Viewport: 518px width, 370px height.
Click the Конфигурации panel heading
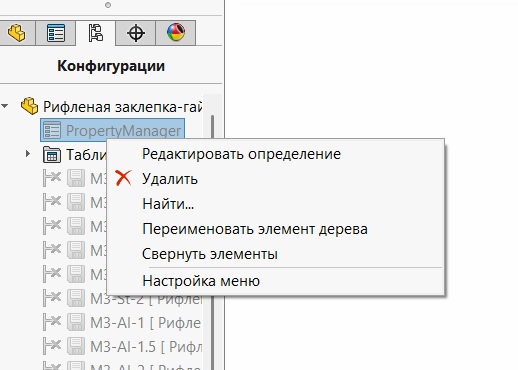pos(111,66)
